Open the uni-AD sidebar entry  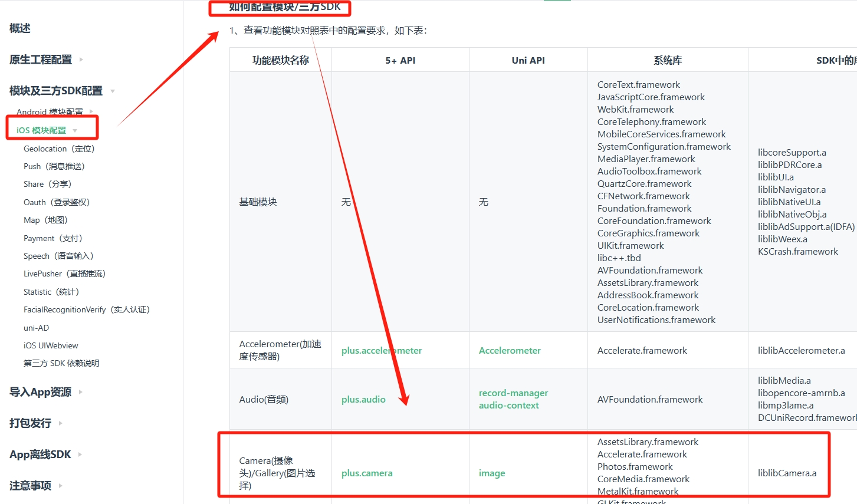(36, 328)
